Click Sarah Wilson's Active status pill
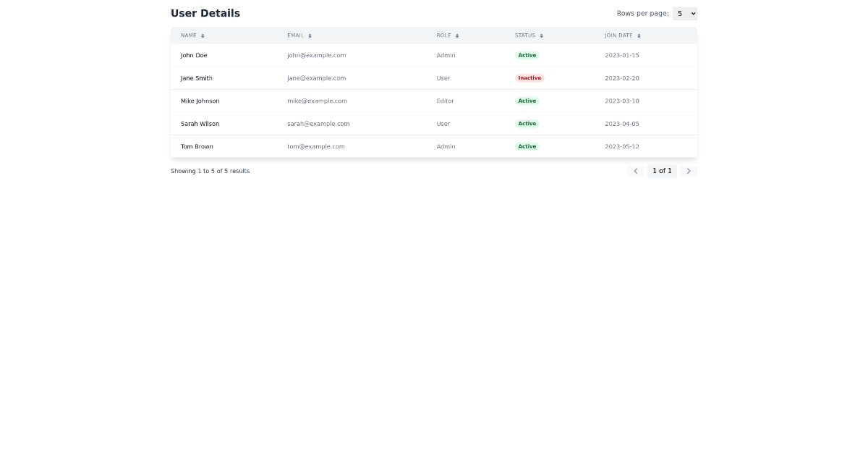 pyautogui.click(x=527, y=123)
